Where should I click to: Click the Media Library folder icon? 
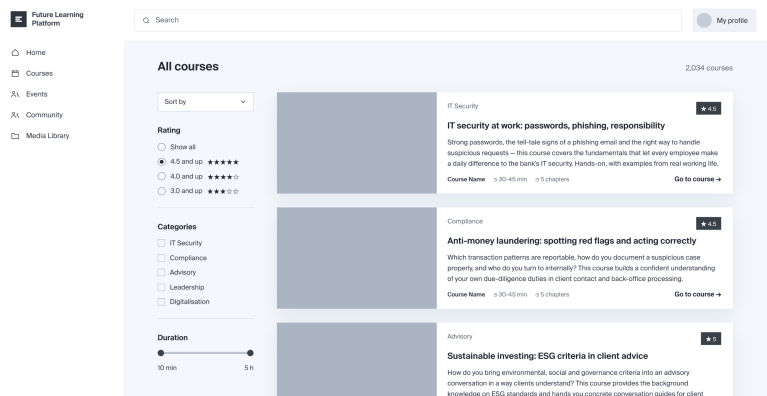click(x=15, y=136)
